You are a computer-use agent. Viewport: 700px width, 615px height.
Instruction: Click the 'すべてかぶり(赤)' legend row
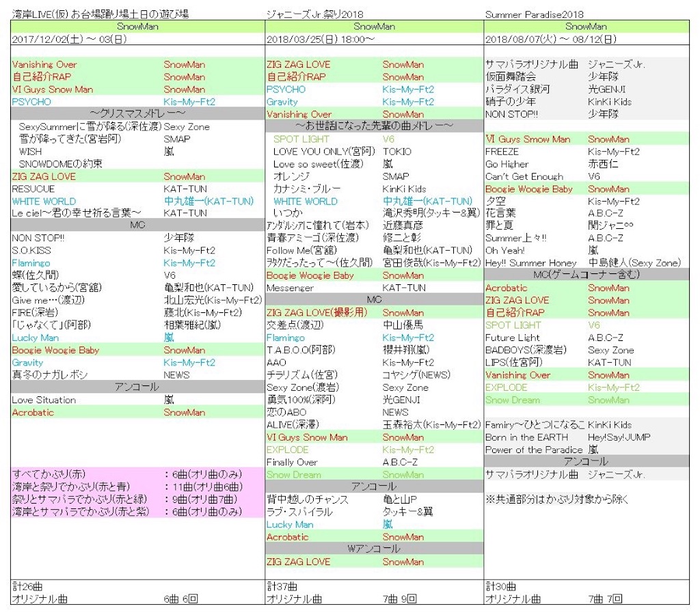[x=137, y=474]
